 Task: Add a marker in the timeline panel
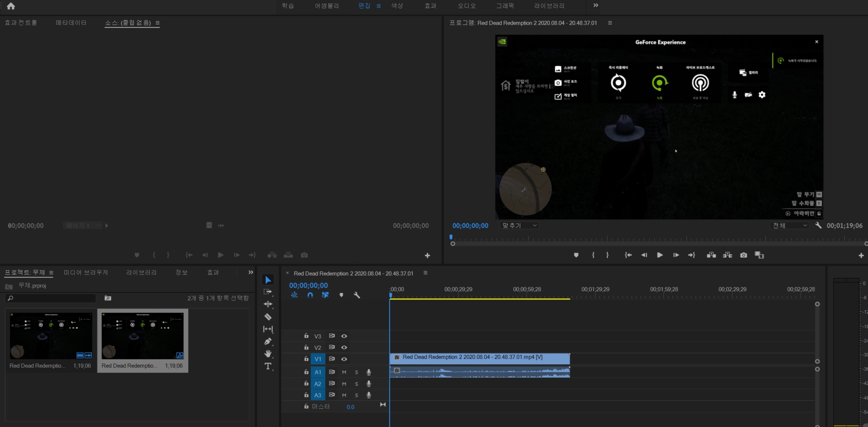(341, 295)
